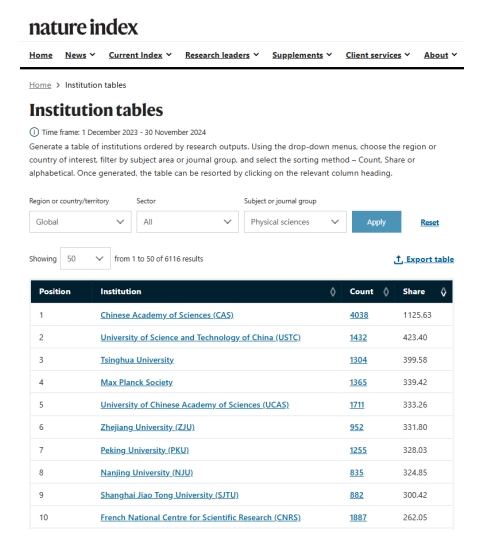Click the Reset link
Screen dimensions: 488x547
pyautogui.click(x=429, y=223)
